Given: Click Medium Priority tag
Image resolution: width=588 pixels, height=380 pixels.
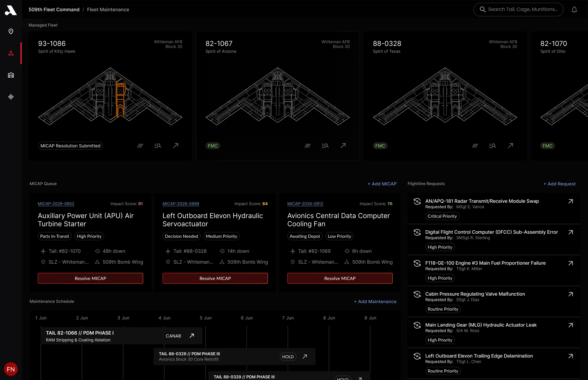Looking at the screenshot, I should click(221, 236).
